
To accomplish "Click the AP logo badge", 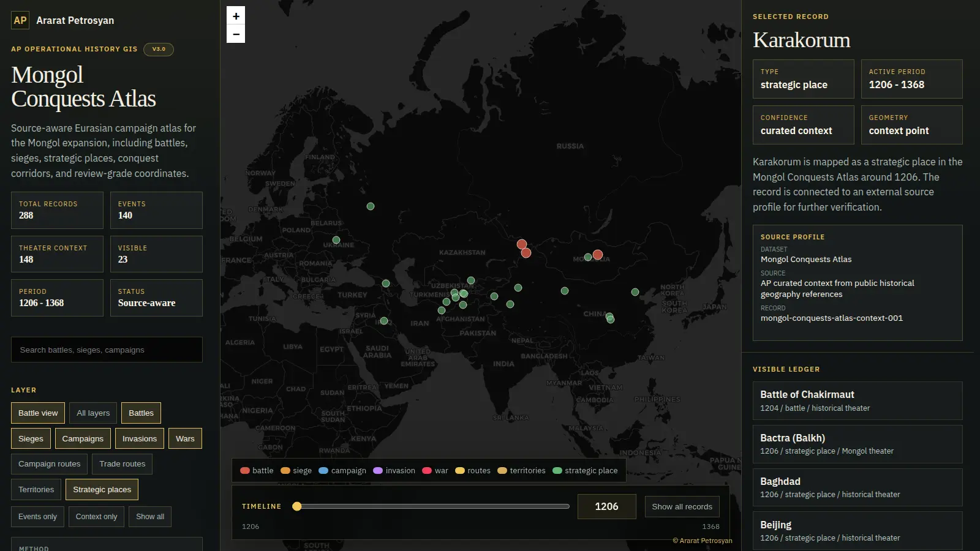I will pos(20,20).
